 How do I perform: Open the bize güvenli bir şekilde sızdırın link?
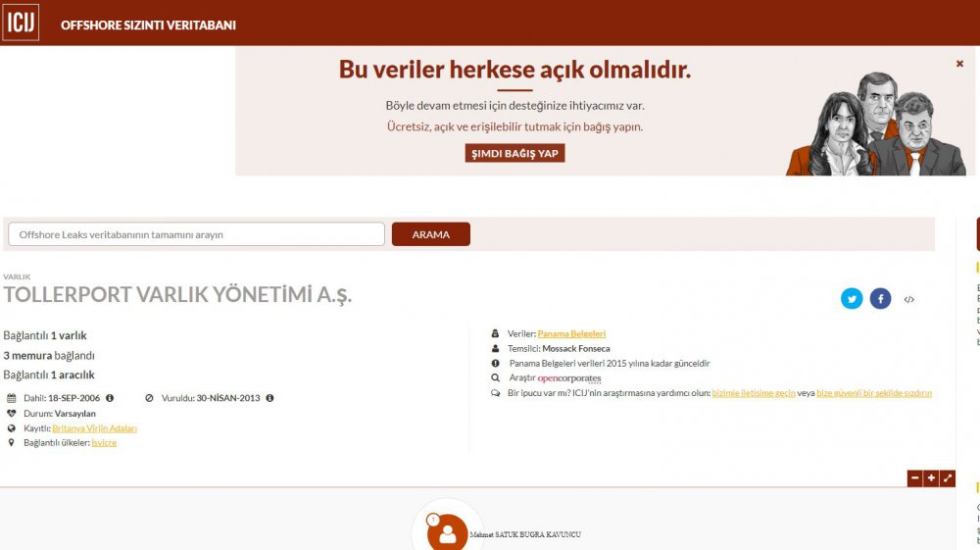click(x=874, y=393)
